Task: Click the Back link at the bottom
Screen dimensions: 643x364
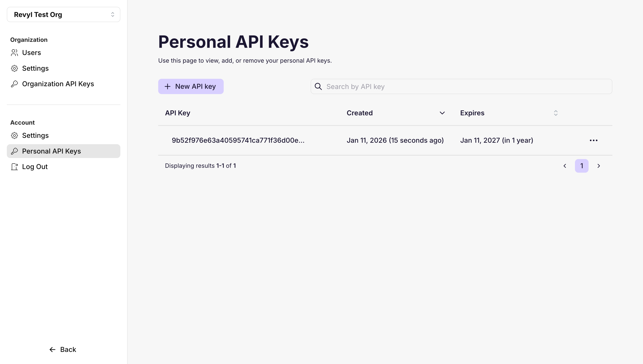Action: (62, 349)
